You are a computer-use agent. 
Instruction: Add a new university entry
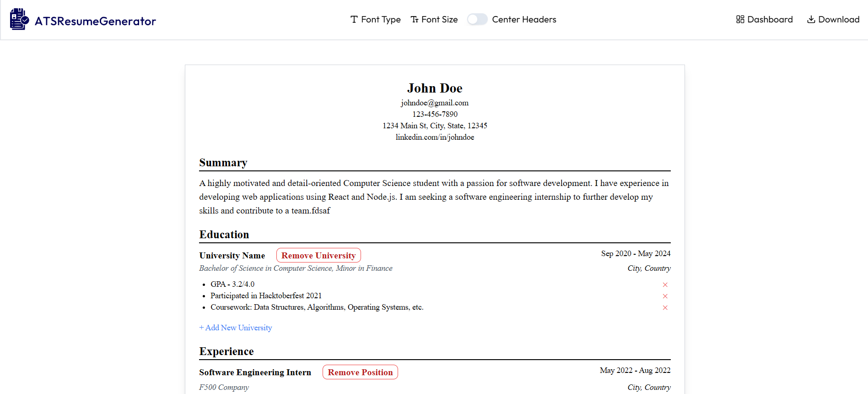pos(236,328)
